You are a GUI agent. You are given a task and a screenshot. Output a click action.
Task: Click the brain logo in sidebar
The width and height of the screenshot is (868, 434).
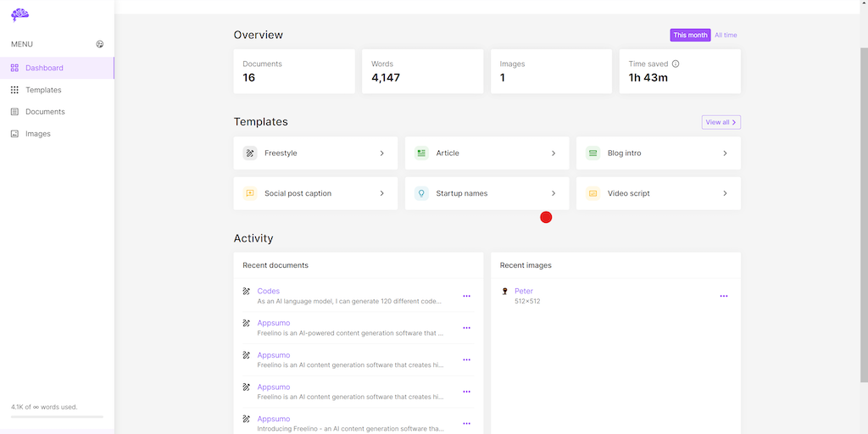pos(20,14)
